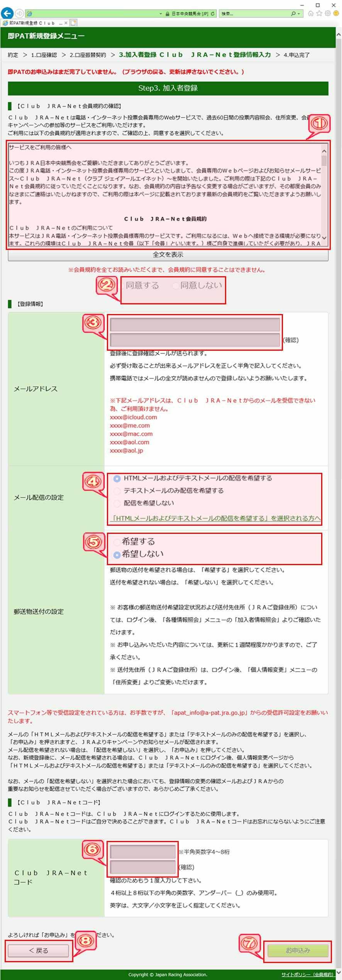Open the address bar dropdown arrow

[161, 14]
